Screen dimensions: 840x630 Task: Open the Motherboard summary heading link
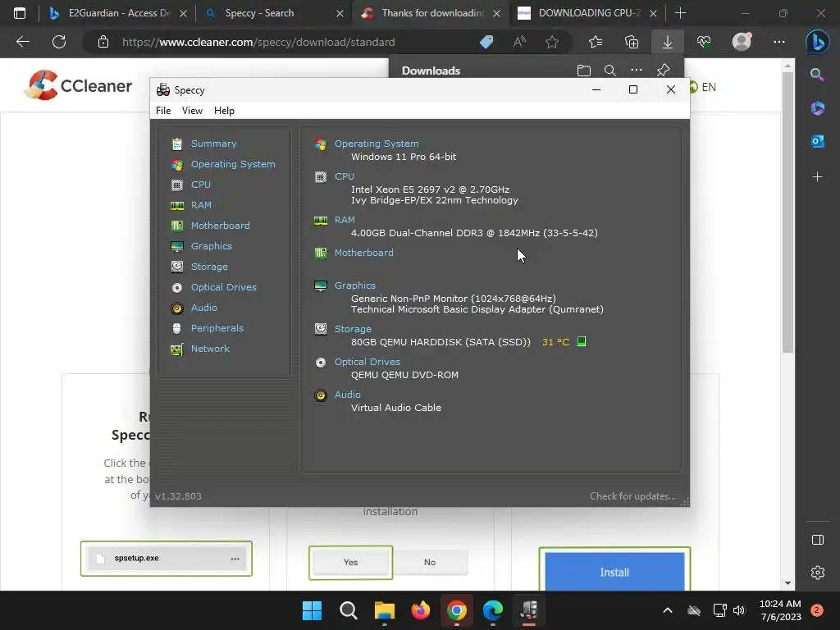tap(363, 253)
